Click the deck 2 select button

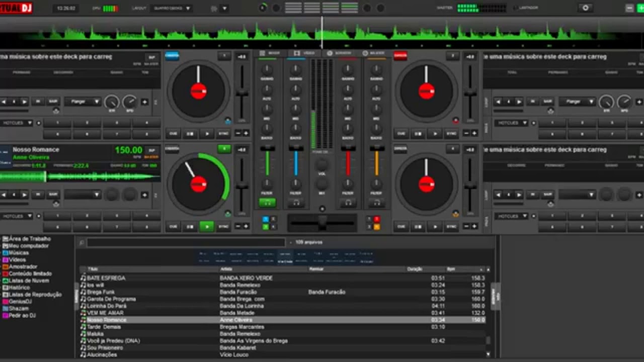click(453, 56)
